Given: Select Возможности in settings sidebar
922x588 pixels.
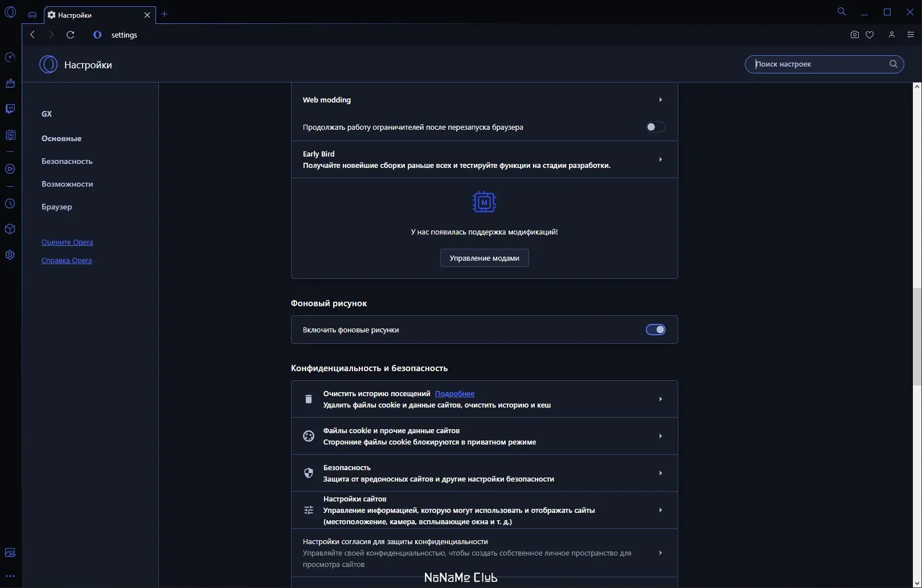Looking at the screenshot, I should pyautogui.click(x=67, y=184).
